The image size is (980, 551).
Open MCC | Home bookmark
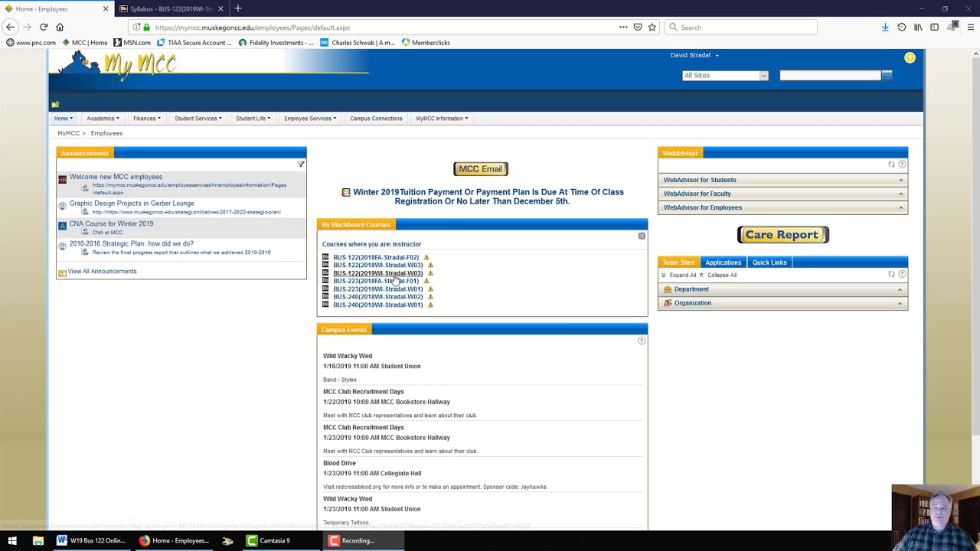tap(84, 43)
